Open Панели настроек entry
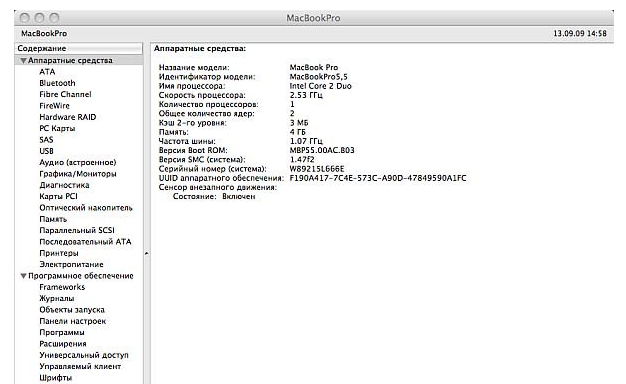626x384 pixels. tap(73, 321)
